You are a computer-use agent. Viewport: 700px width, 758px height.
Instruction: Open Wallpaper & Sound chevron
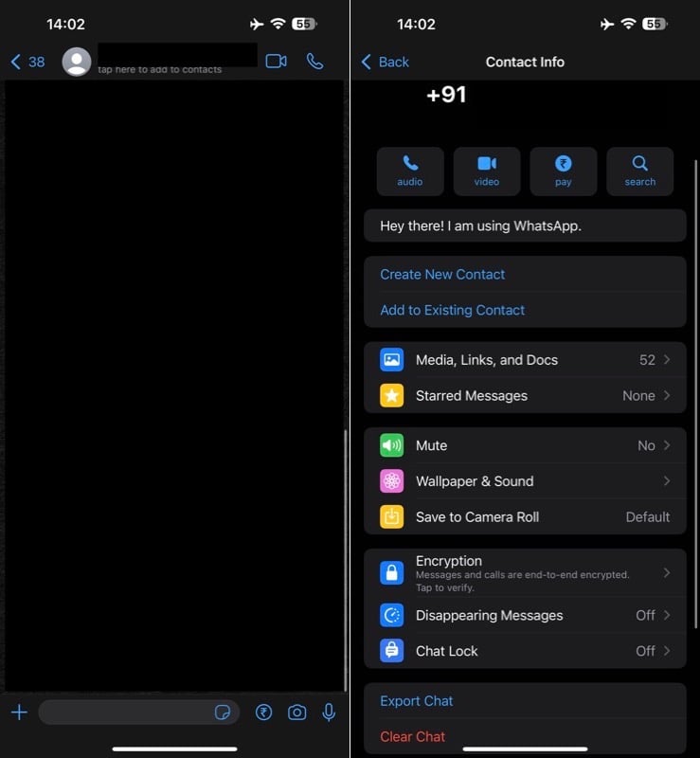pyautogui.click(x=667, y=481)
